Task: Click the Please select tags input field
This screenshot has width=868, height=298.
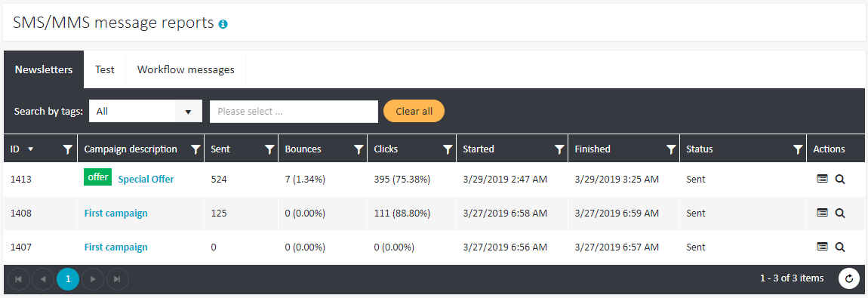Action: pyautogui.click(x=294, y=111)
